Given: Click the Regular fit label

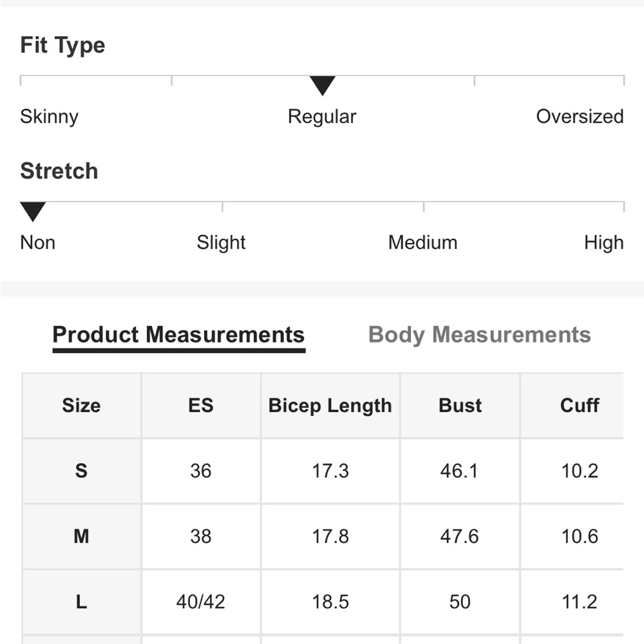Looking at the screenshot, I should point(322,117).
